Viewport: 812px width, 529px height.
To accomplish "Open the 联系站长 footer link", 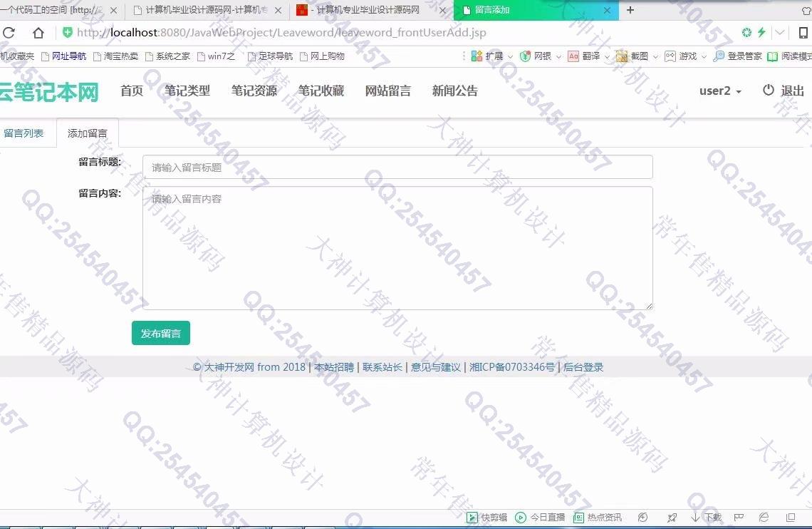I will (382, 367).
